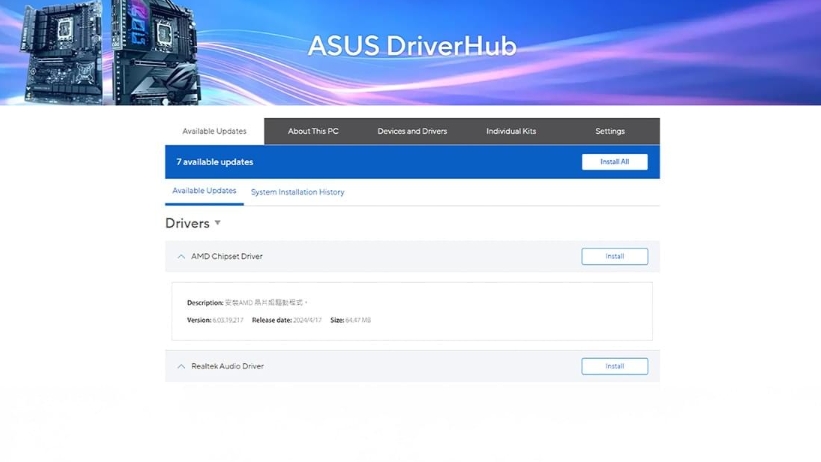Select the underlined Available Updates sub-tab

click(x=204, y=191)
